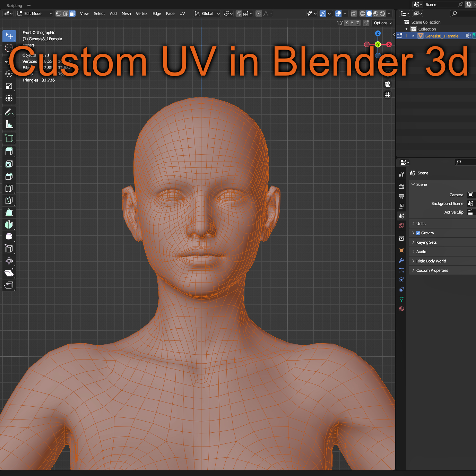The image size is (476, 476).
Task: Select wireframe viewport shading
Action: tap(363, 14)
